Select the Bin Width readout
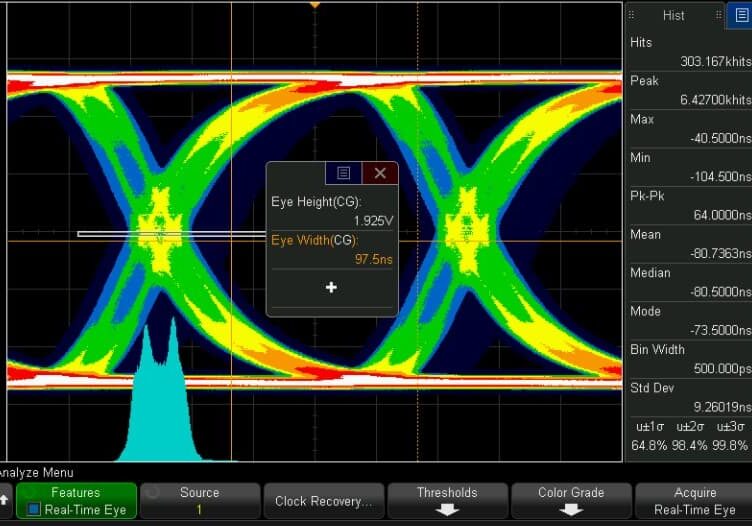This screenshot has height=526, width=752. 689,359
